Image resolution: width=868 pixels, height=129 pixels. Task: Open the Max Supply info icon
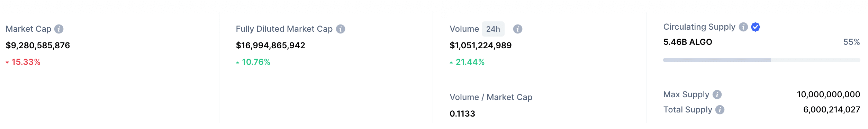[x=717, y=95]
